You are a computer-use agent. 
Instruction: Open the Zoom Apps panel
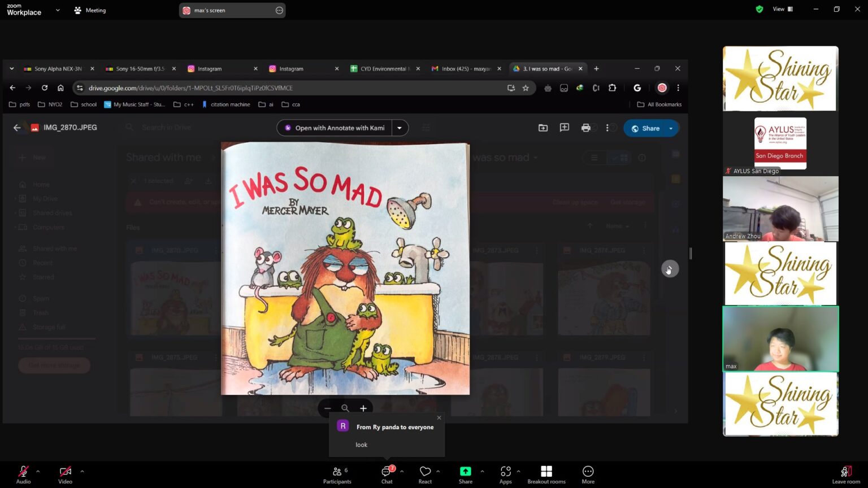(x=506, y=474)
